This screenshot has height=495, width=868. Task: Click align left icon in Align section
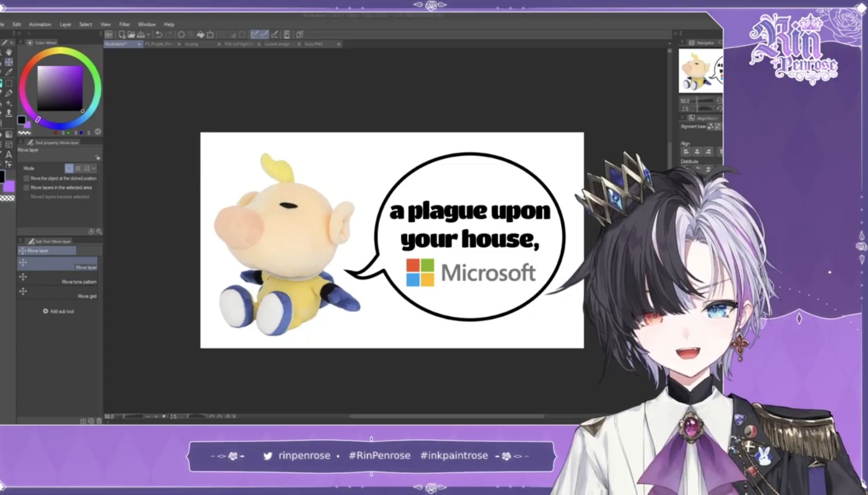click(686, 151)
